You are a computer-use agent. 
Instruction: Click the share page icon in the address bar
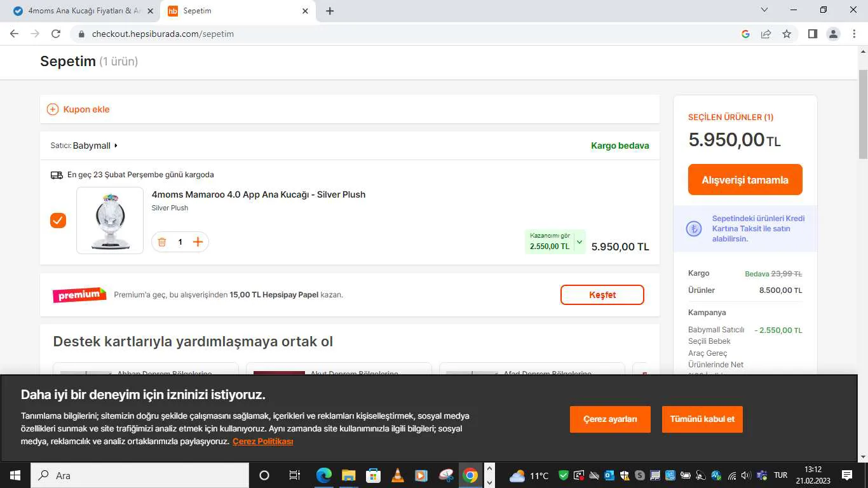point(766,34)
